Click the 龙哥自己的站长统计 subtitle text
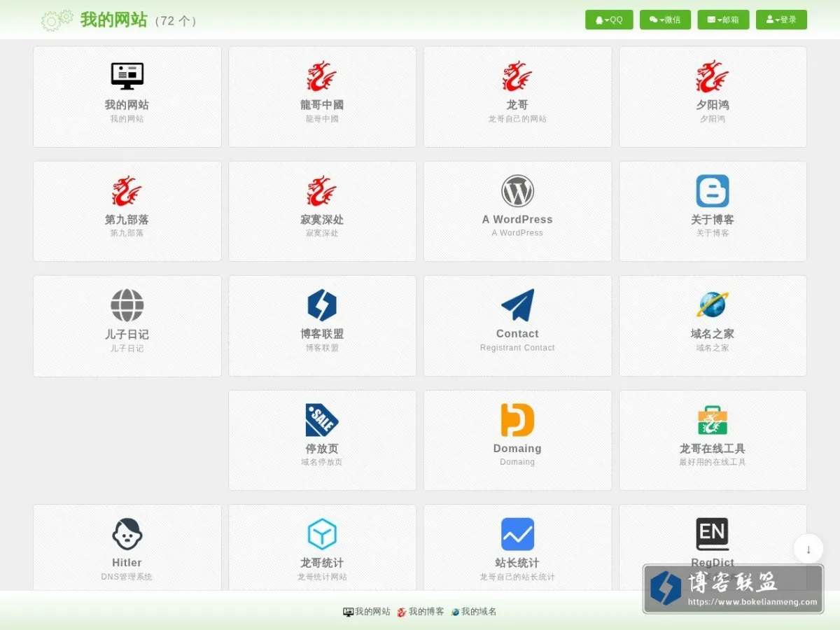 point(517,577)
